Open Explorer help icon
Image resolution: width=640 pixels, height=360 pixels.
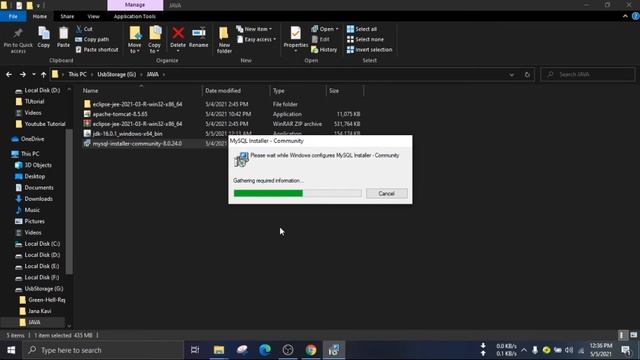tap(636, 16)
